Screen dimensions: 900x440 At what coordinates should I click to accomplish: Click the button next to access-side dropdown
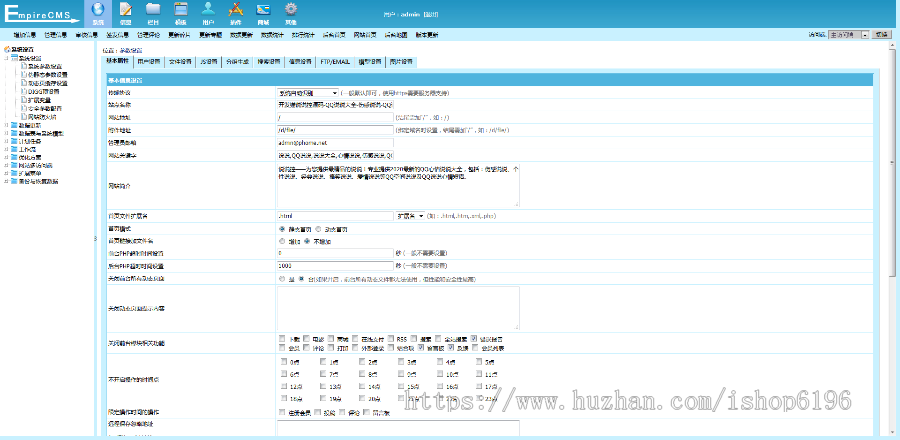882,35
